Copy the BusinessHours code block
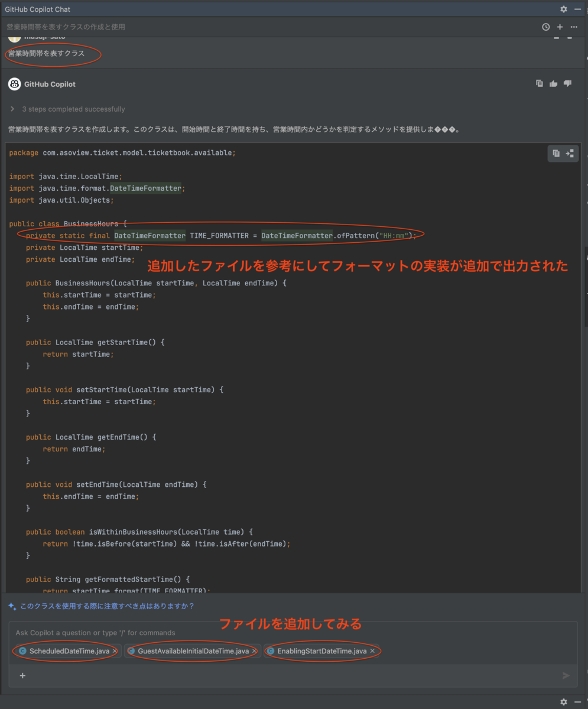The image size is (588, 709). click(x=555, y=154)
